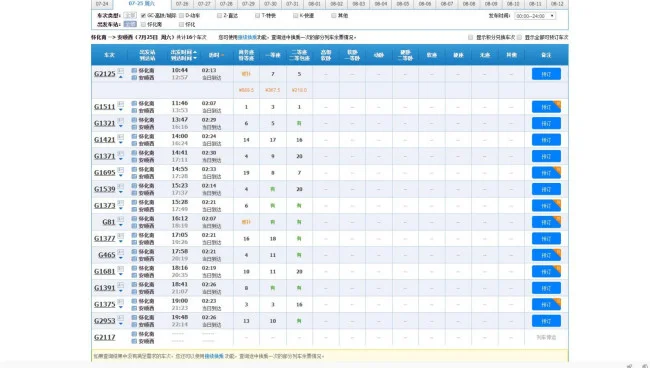Uncheck the GC-高铁/城际 train type checkbox
650x368 pixels.
click(x=143, y=15)
